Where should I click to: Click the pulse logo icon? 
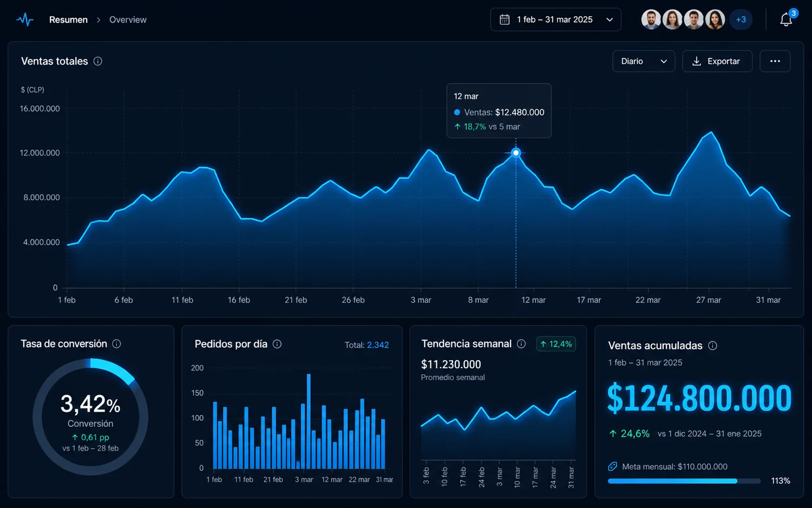point(25,20)
